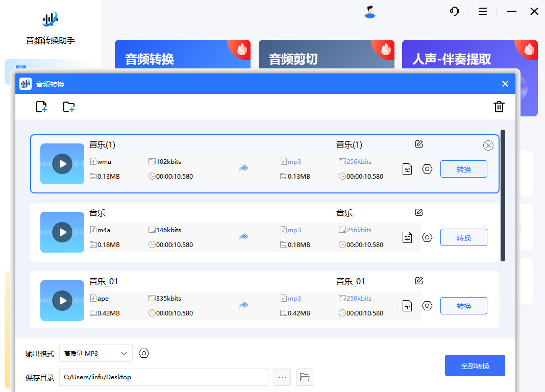Viewport: 545px width, 392px height.
Task: Click the refresh icon near top right
Action: [455, 11]
